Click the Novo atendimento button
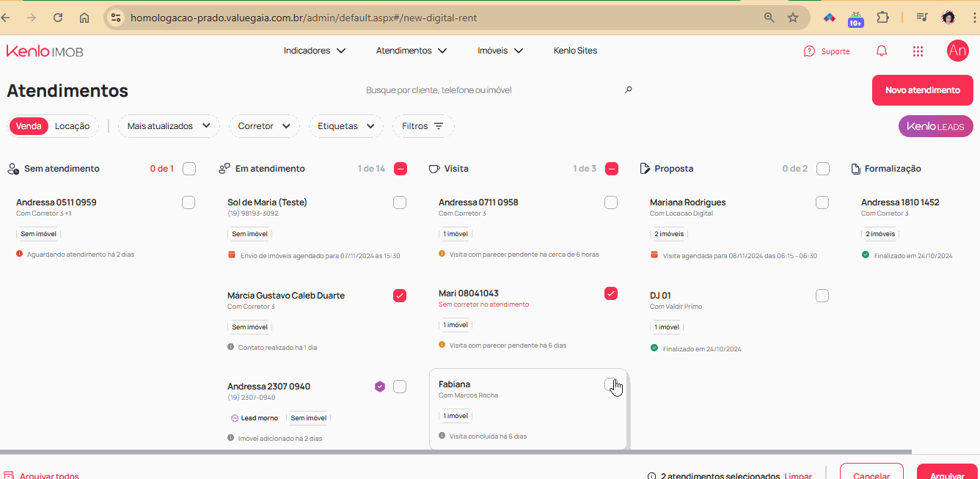The height and width of the screenshot is (479, 980). 923,90
